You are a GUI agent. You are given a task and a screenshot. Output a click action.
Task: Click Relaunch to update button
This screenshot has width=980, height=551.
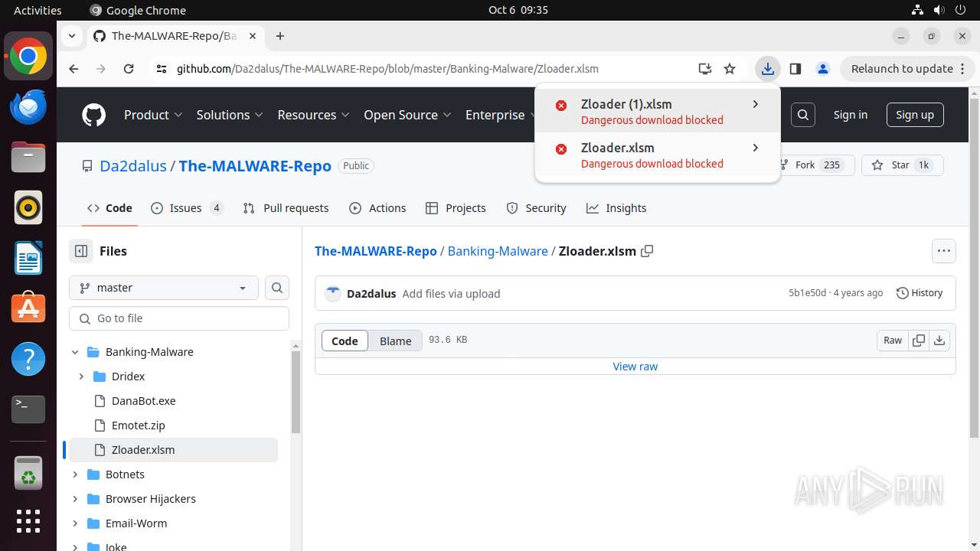[909, 69]
